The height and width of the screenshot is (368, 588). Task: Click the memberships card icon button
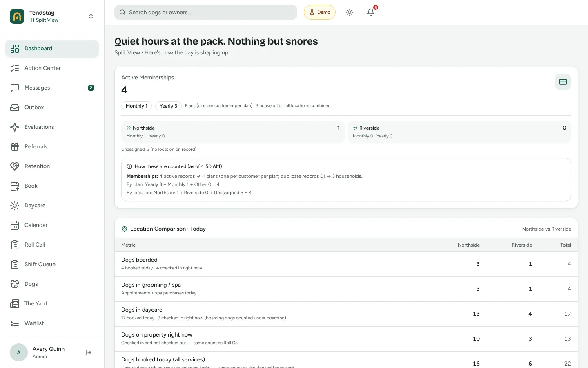tap(563, 82)
